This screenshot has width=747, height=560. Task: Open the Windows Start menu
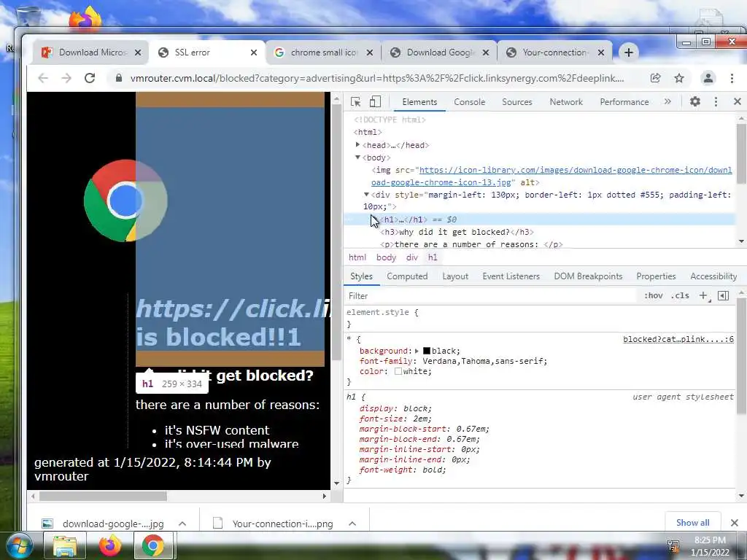click(x=19, y=546)
